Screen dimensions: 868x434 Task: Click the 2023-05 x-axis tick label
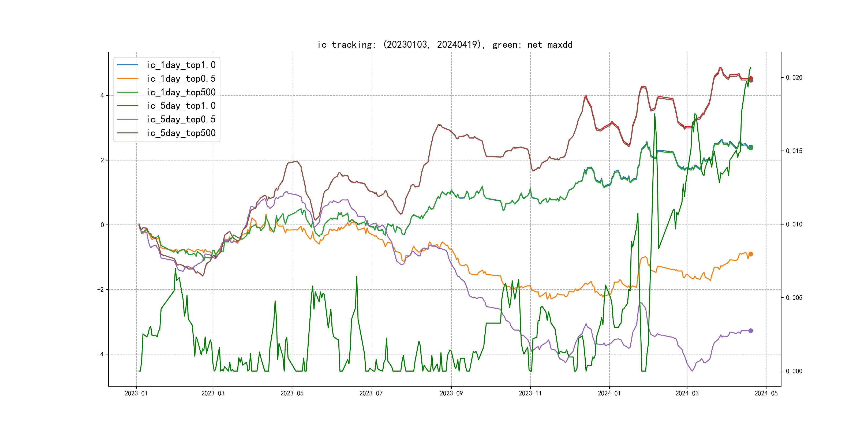point(292,393)
